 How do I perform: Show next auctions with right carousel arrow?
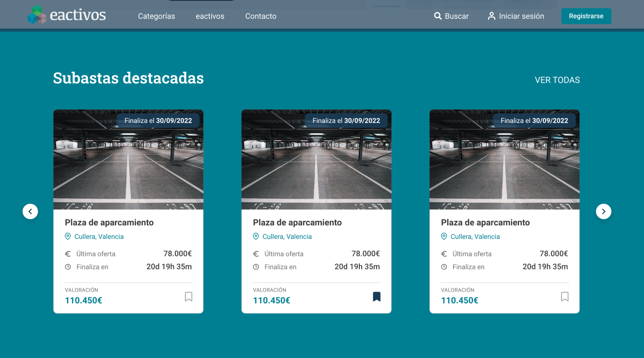click(603, 211)
